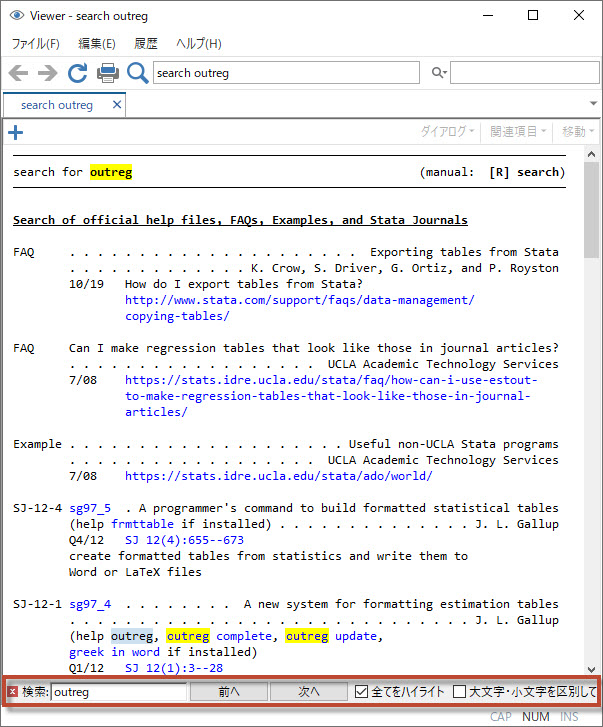The image size is (603, 727).
Task: Click the 'Exporting tables from Stata' text
Action: click(x=464, y=252)
